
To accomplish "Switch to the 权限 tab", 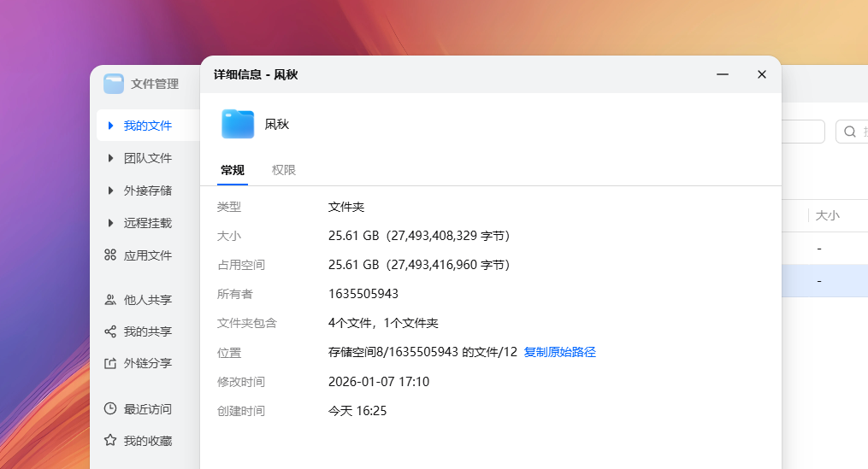I will point(284,170).
